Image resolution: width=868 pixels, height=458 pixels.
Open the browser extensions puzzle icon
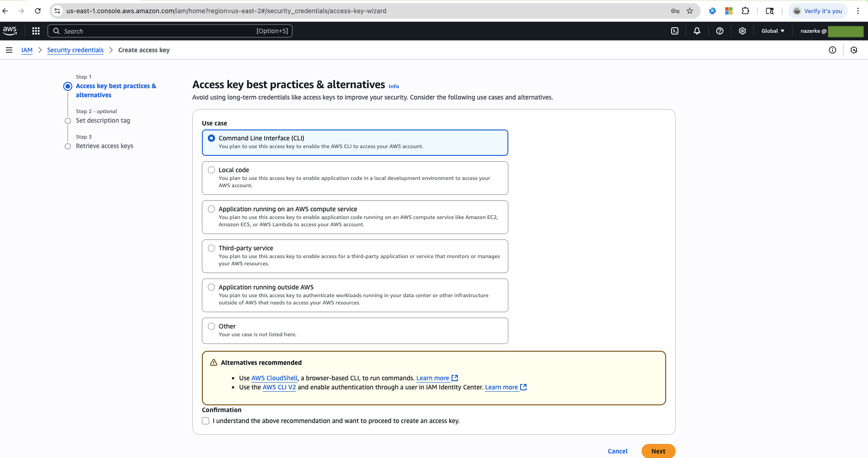coord(746,11)
